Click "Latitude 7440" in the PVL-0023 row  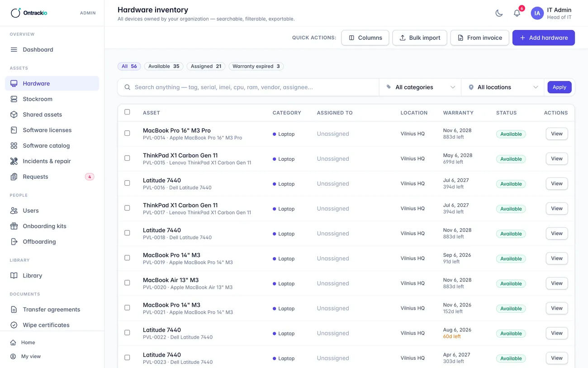[162, 355]
